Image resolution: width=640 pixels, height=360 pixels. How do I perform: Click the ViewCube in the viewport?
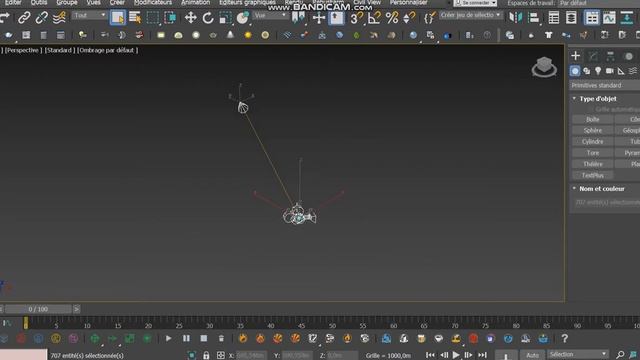[x=544, y=67]
